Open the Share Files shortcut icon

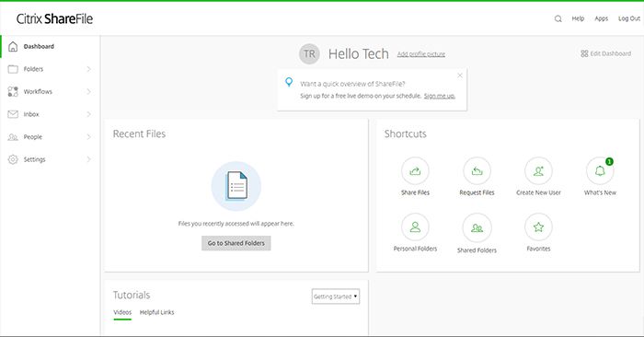pyautogui.click(x=415, y=171)
